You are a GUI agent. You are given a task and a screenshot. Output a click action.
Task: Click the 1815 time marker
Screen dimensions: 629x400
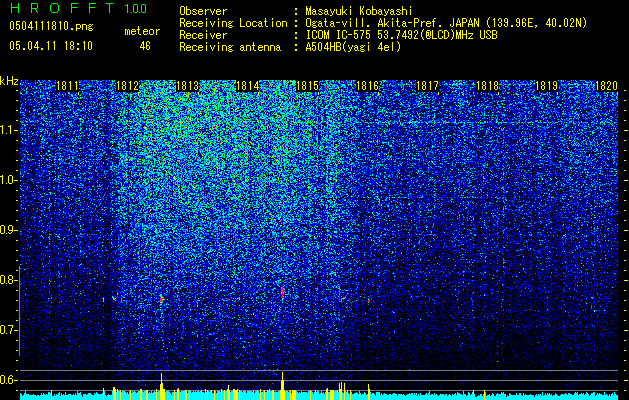pyautogui.click(x=307, y=86)
